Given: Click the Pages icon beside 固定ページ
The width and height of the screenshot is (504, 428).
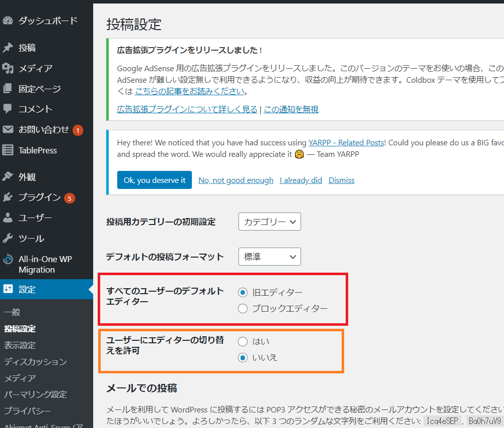Looking at the screenshot, I should (x=8, y=89).
